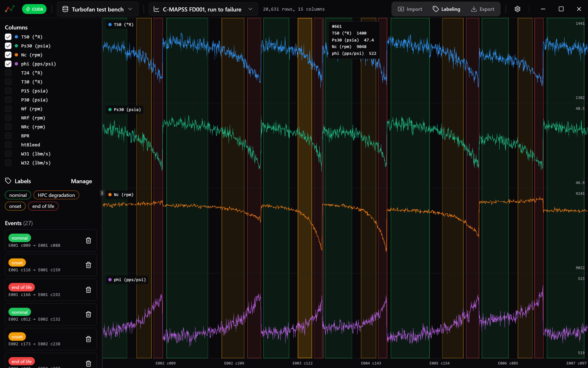Viewport: 588px width, 368px height.
Task: Enable the P15 (psia) column checkbox
Action: (x=8, y=91)
